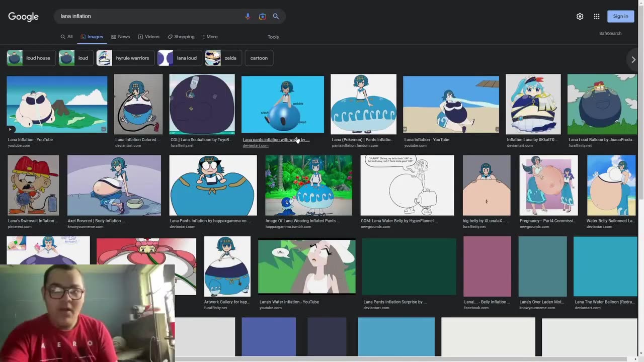Select the 'hyrule warriors' filter chip
Image resolution: width=644 pixels, height=362 pixels.
click(x=125, y=58)
